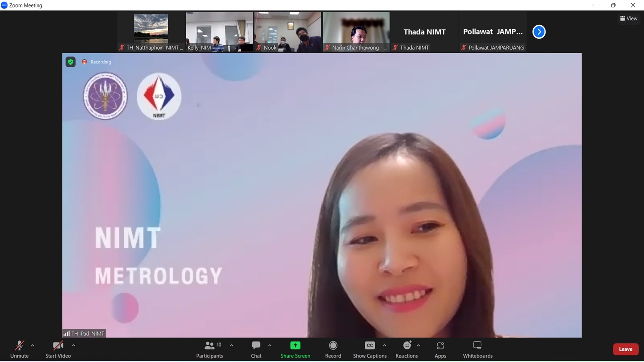Viewport: 644px width, 362px height.
Task: Open the Reactions menu
Action: [407, 349]
